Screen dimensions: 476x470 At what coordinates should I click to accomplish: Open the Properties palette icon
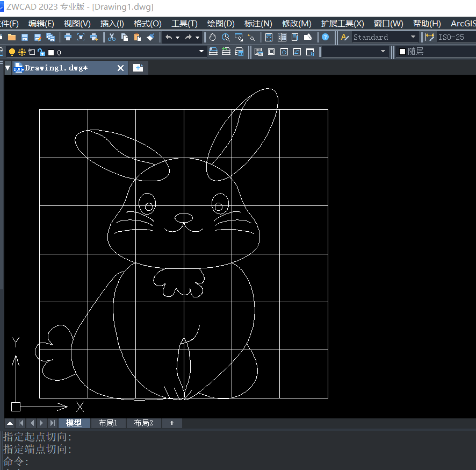[x=269, y=37]
